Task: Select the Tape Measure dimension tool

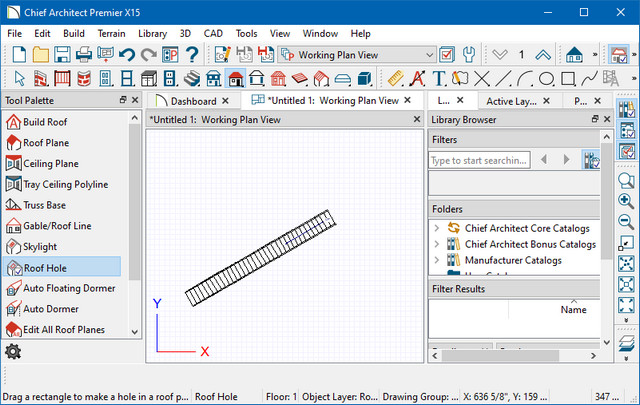Action: pyautogui.click(x=394, y=78)
